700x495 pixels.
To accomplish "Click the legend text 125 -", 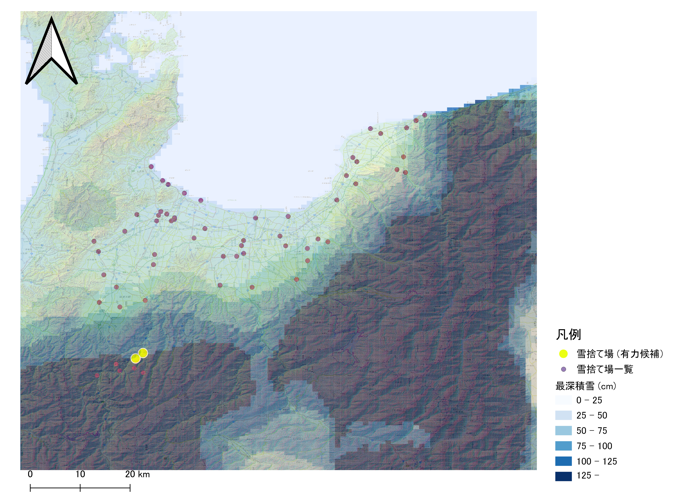I will click(588, 476).
